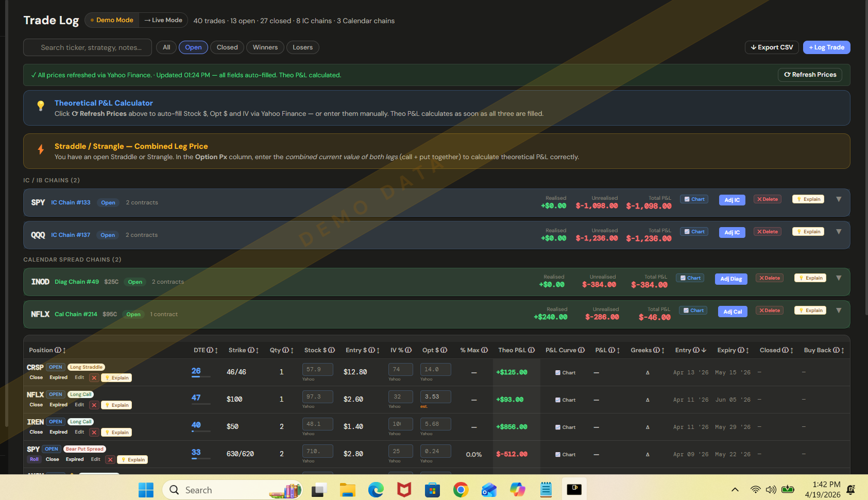Screen dimensions: 868x500
Task: Open Chart for QQQ IC Chain #137
Action: pyautogui.click(x=694, y=232)
